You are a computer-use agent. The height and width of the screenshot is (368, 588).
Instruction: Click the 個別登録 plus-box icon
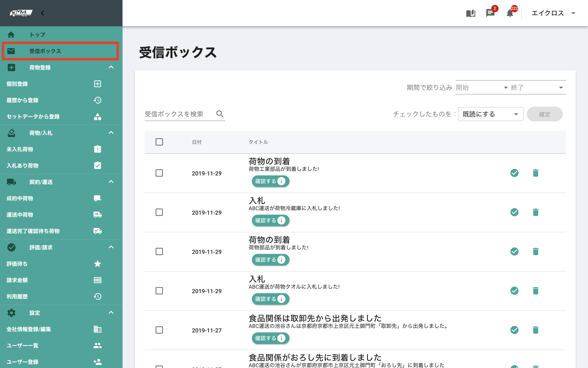coord(97,84)
